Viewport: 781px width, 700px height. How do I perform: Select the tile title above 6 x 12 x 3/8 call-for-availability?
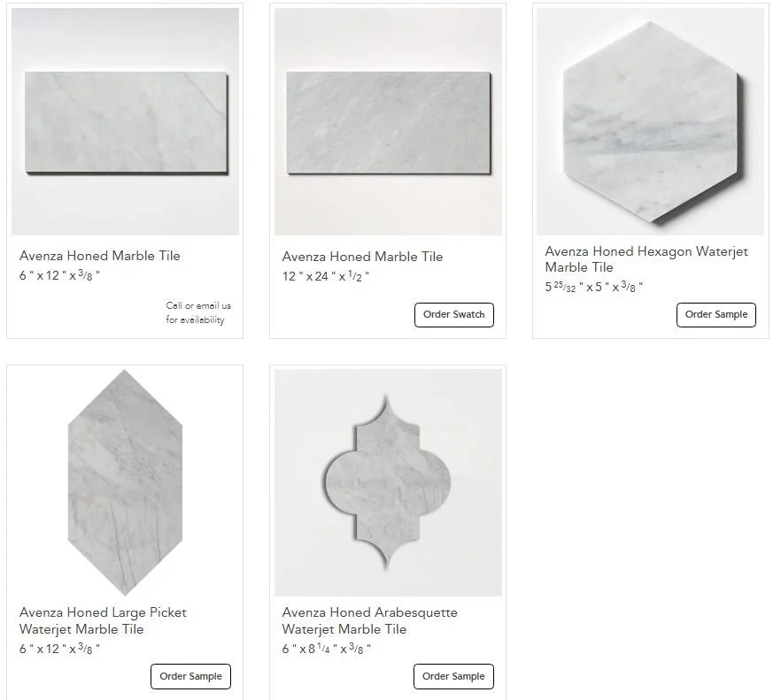(99, 256)
